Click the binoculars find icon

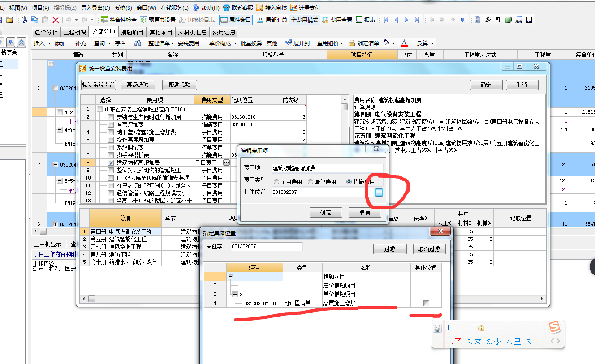tap(138, 43)
